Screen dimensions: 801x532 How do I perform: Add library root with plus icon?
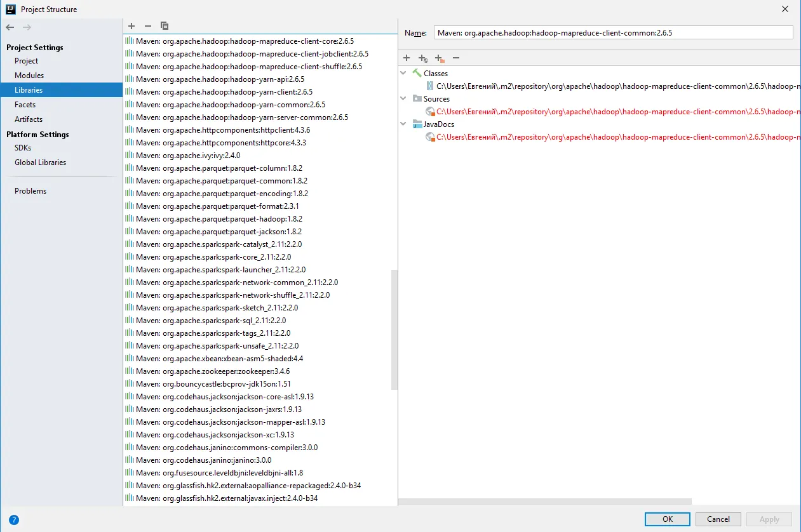[407, 58]
